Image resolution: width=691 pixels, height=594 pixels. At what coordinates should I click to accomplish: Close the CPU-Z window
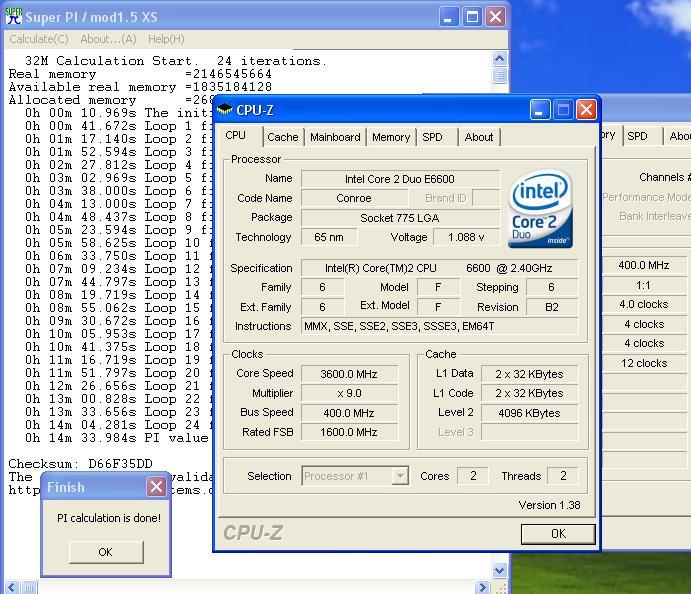(587, 109)
